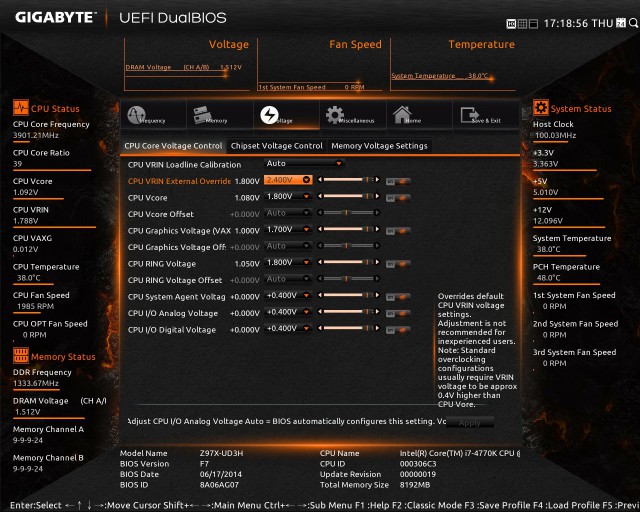Image resolution: width=640 pixels, height=512 pixels.
Task: Open the CPU Graphics Voltage 1.700V dropdown
Action: 288,229
